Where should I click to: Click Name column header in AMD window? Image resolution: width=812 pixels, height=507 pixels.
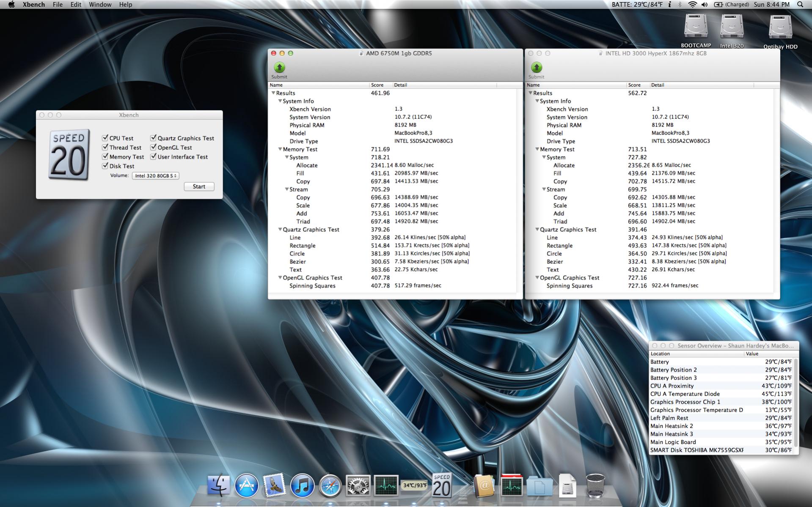tap(319, 85)
